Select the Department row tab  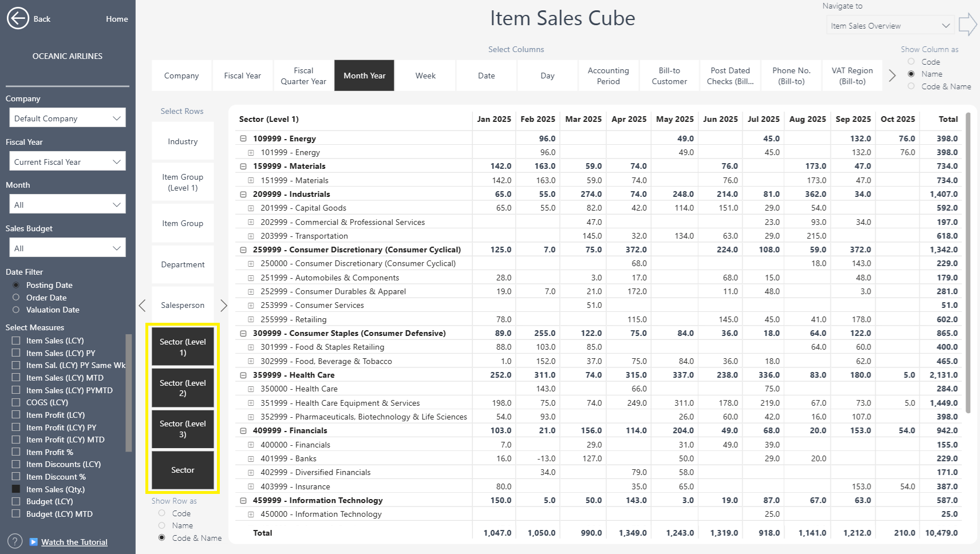183,264
